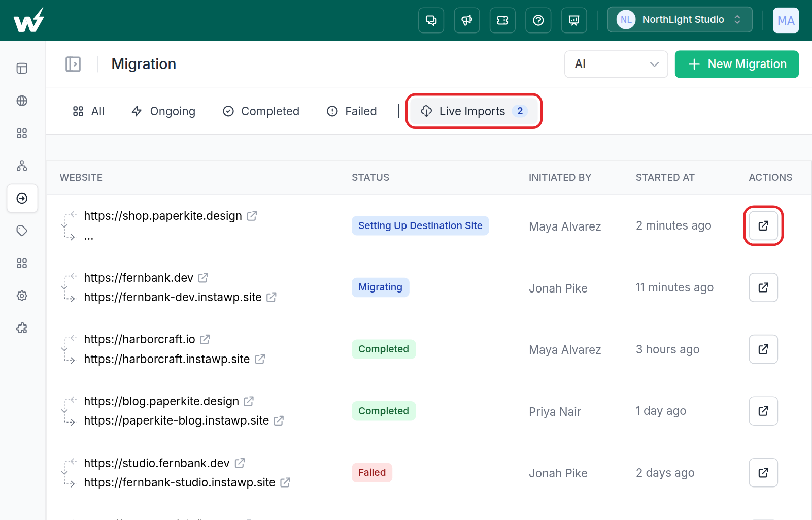Open the puzzle piece icon in sidebar
The width and height of the screenshot is (812, 520).
tap(22, 329)
